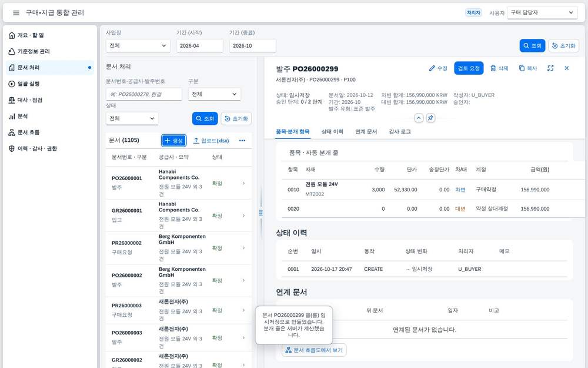Screen dimensions: 588x368
Task: Click the 기간 (시작) input field
Action: click(x=199, y=45)
